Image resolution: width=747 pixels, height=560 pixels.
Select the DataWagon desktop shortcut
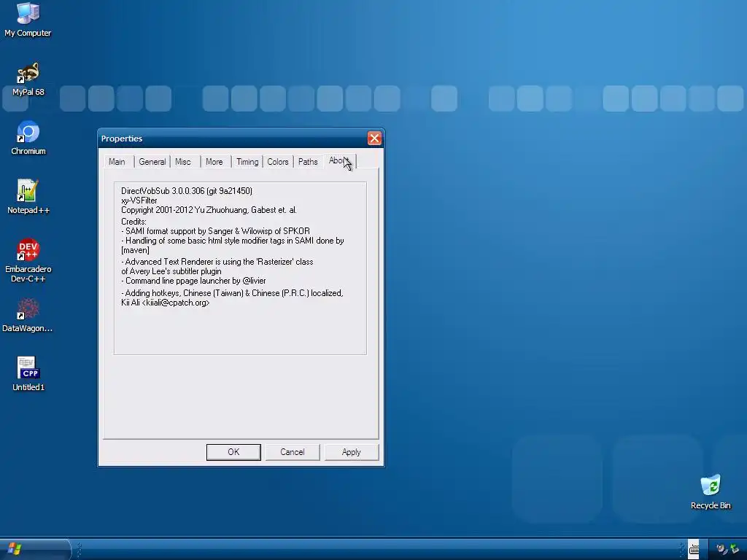pos(28,315)
